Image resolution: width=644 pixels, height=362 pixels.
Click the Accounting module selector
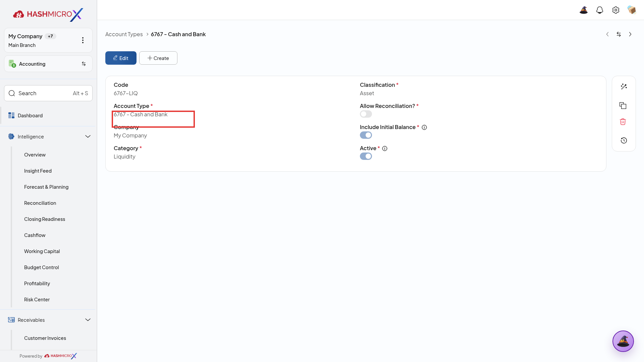(x=48, y=64)
